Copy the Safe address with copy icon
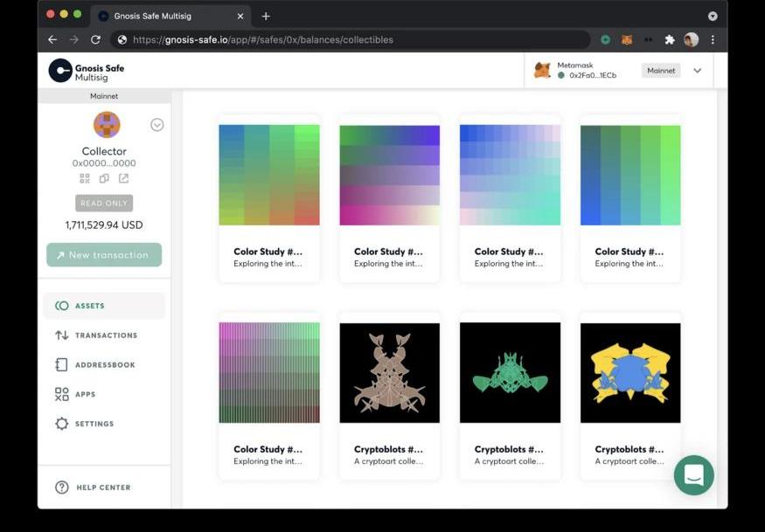Viewport: 765px width, 532px height. [104, 178]
